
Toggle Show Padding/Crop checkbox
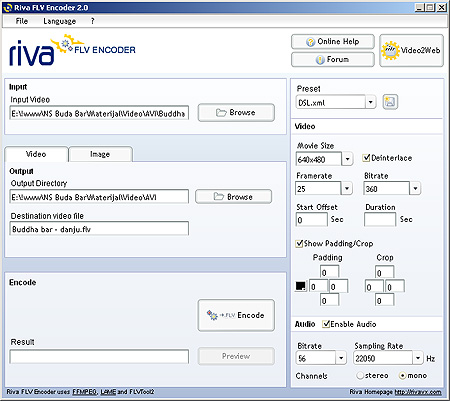(x=299, y=243)
